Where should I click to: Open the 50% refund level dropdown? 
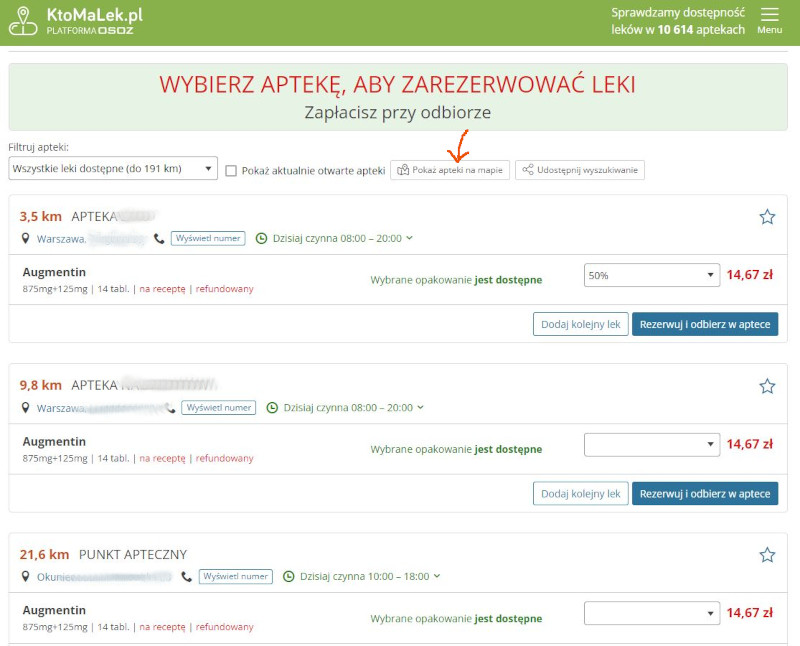click(x=651, y=275)
